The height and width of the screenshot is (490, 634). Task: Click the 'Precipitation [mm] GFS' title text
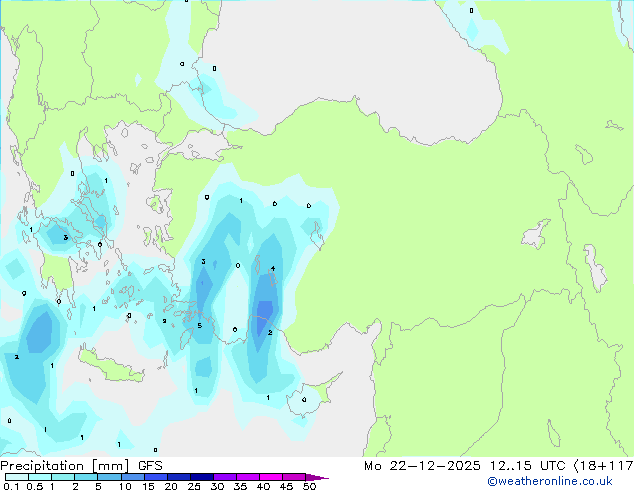click(81, 466)
